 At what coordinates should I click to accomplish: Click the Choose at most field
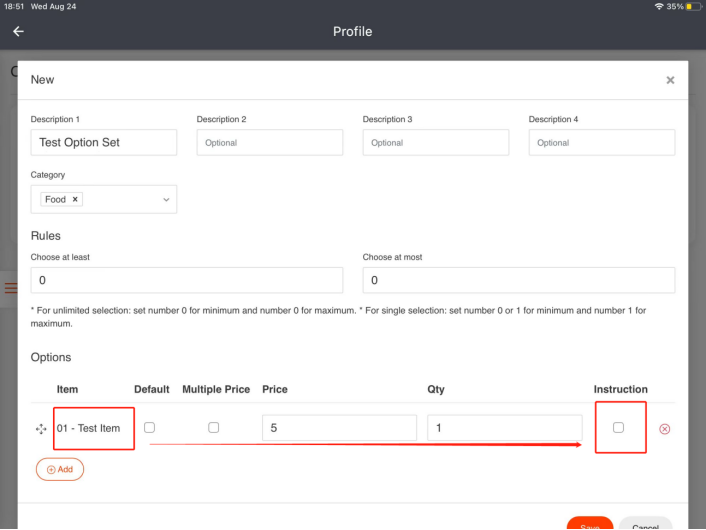pyautogui.click(x=518, y=280)
